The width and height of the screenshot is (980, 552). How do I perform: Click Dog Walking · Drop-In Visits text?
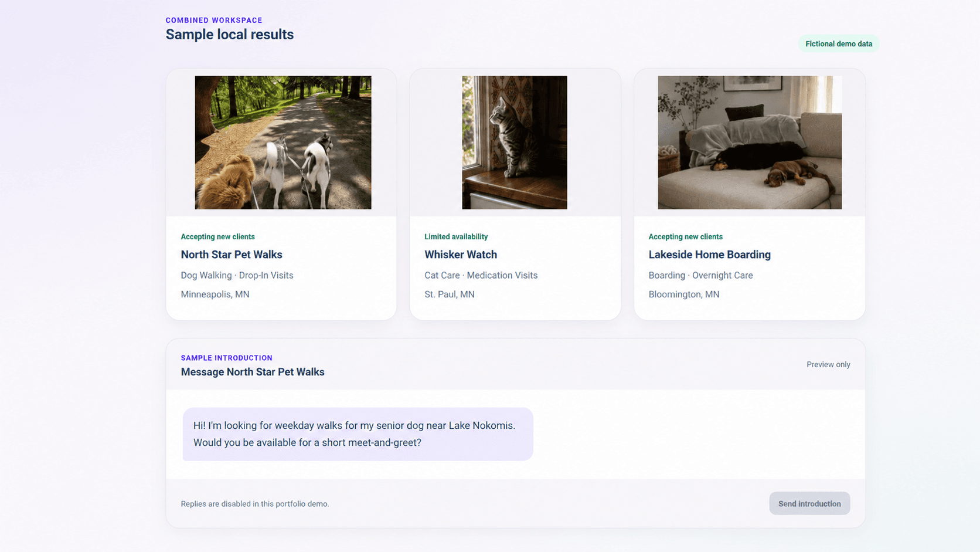click(237, 275)
